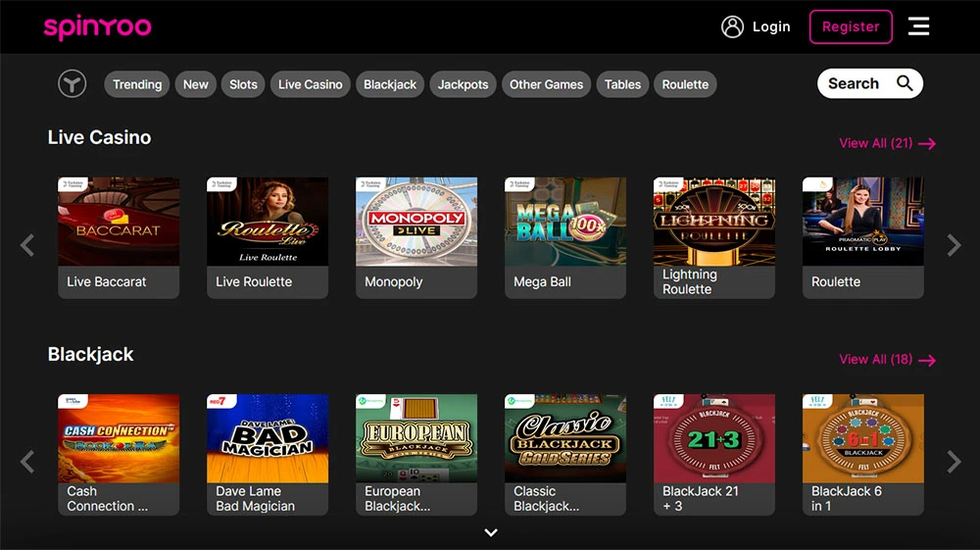
Task: Click the Register button
Action: (851, 26)
